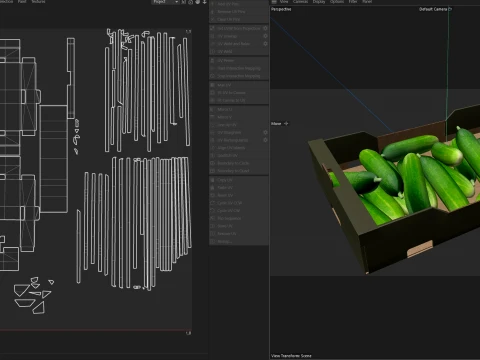Run the Flip Sequence command
This screenshot has height=360, width=480.
coord(239,218)
